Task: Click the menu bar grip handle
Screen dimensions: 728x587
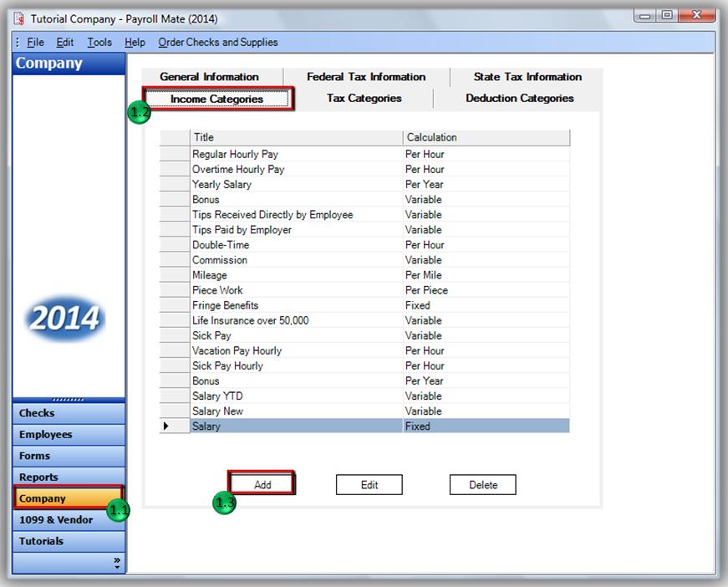Action: pos(18,43)
